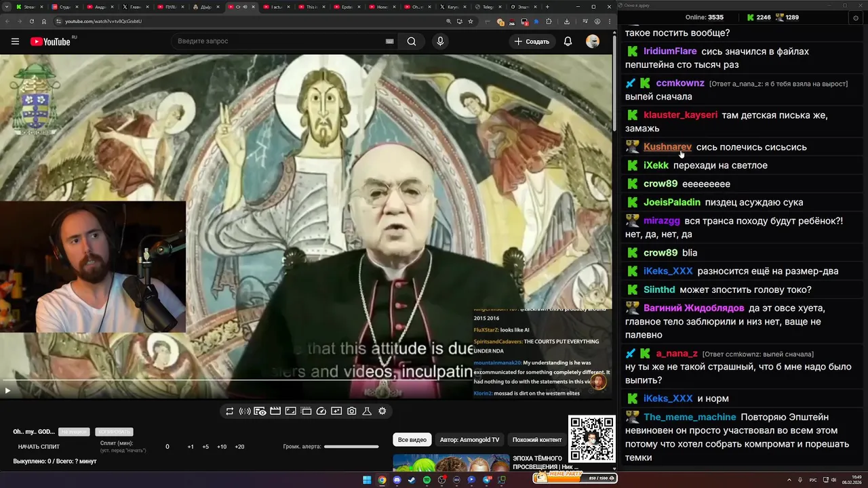Screen dimensions: 868x488
Task: Open chat user IridiumFlare's name
Action: [670, 52]
